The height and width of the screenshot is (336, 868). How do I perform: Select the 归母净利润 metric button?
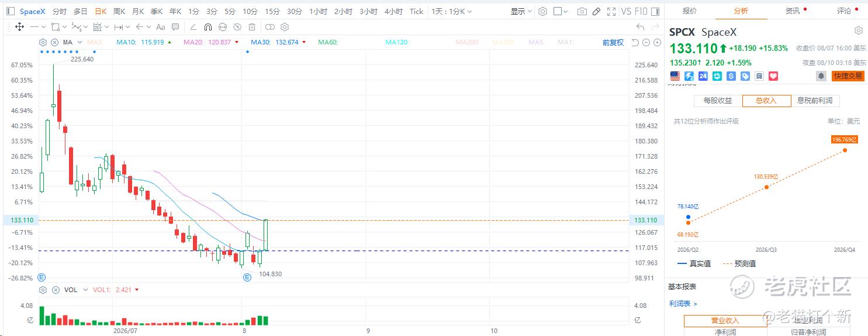click(808, 332)
